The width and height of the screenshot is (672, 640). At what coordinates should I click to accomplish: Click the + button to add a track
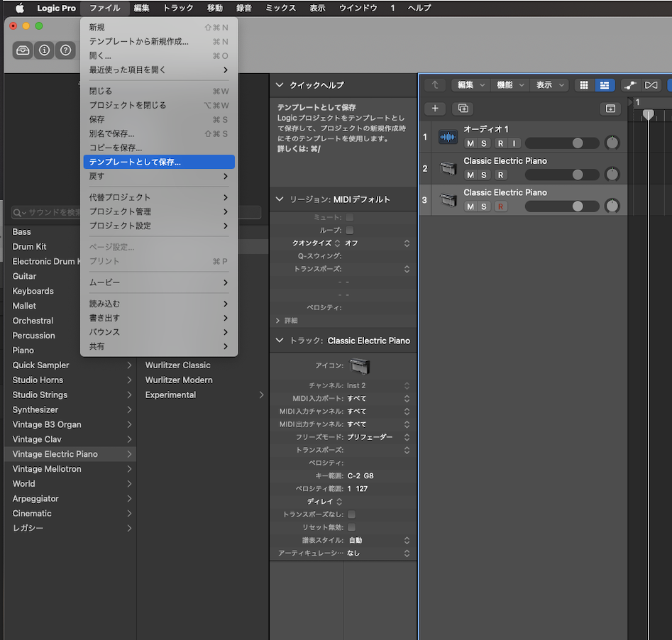point(436,109)
